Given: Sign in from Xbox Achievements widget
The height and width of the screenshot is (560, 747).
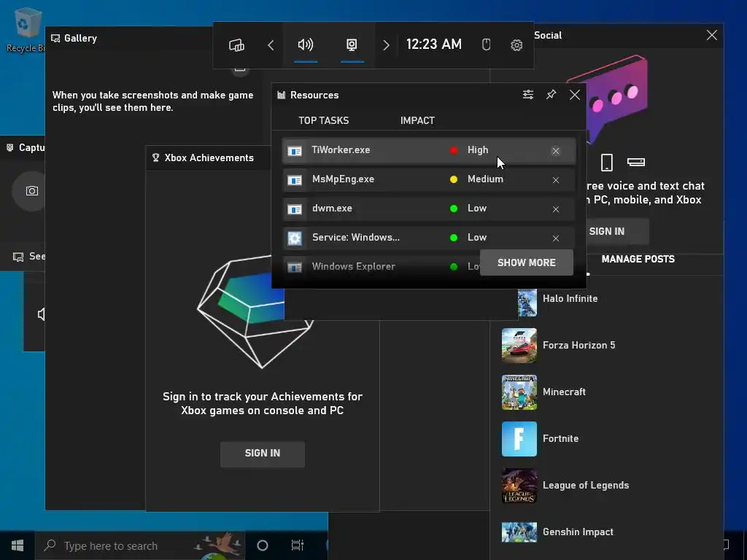Looking at the screenshot, I should pyautogui.click(x=263, y=454).
